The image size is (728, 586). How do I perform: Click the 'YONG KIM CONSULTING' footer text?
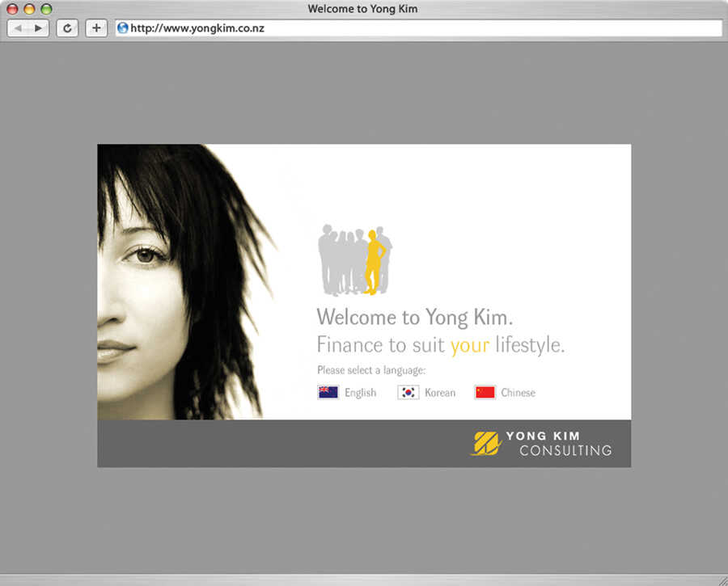coord(559,444)
